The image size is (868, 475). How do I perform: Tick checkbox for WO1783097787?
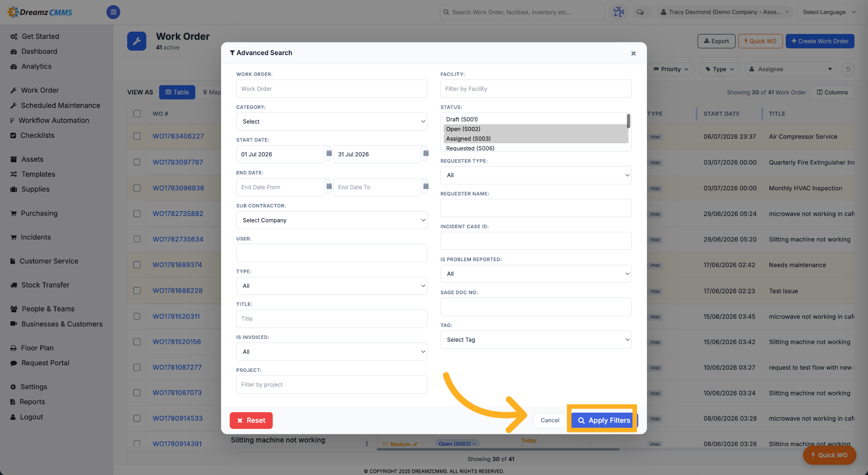click(x=137, y=162)
